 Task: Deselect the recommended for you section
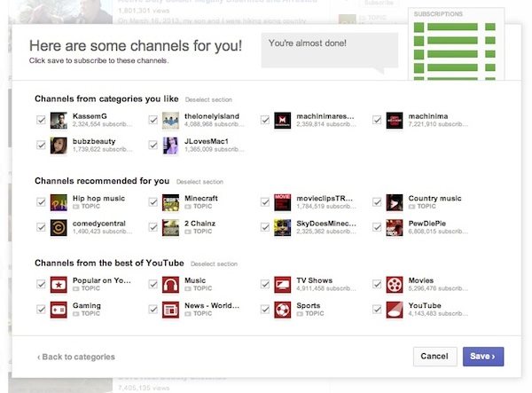coord(201,182)
